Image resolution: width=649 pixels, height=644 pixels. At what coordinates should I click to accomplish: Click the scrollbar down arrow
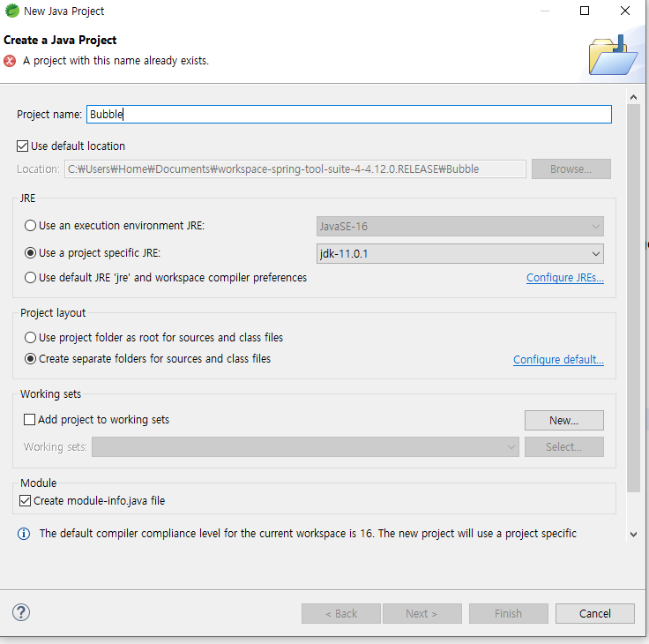(x=633, y=535)
